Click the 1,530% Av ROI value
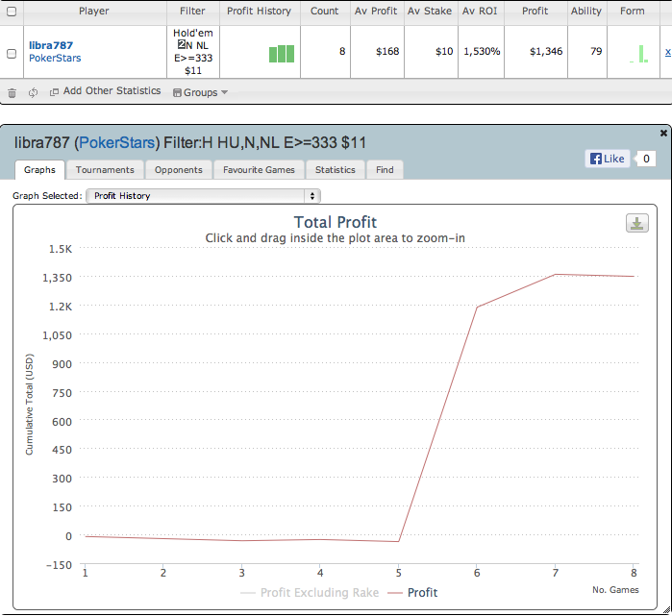Viewport: 672px width, 616px height. [482, 52]
